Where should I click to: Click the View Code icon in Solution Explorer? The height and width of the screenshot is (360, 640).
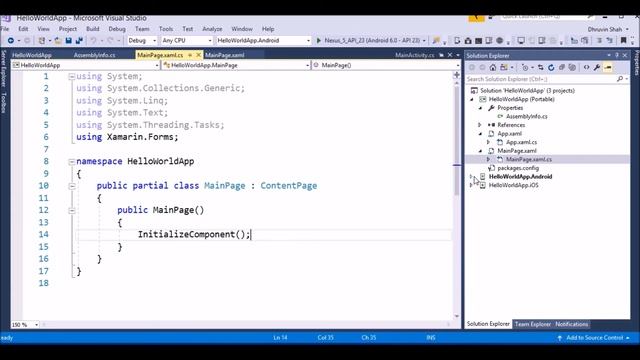point(587,67)
